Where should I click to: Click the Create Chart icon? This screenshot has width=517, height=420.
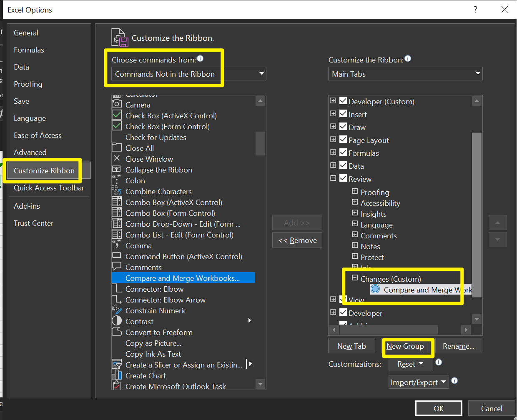pos(117,375)
